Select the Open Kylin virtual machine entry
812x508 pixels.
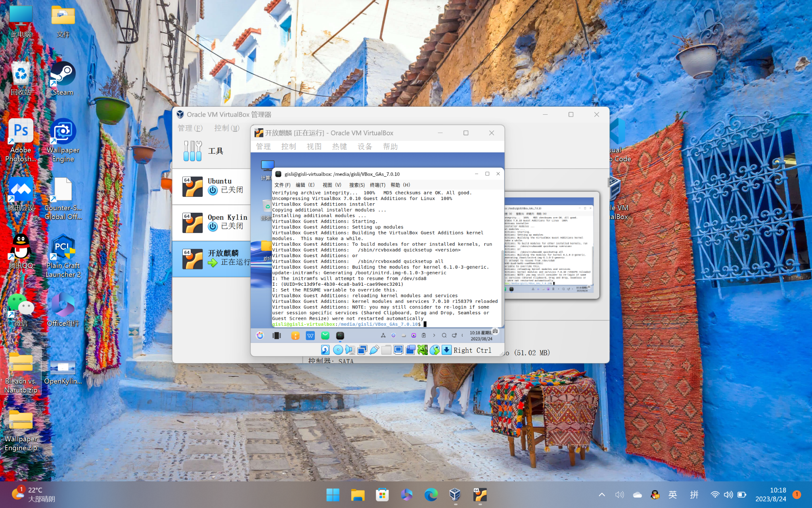[x=212, y=223]
